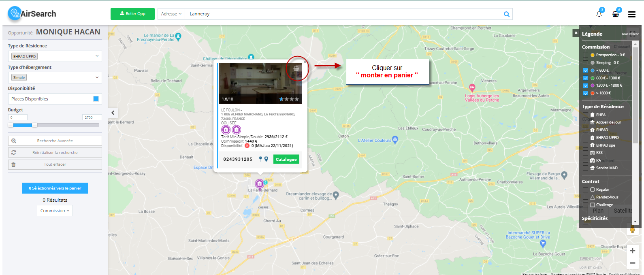Click the purple map marker at La Ferté-Bernard
This screenshot has width=644, height=275.
pyautogui.click(x=259, y=184)
